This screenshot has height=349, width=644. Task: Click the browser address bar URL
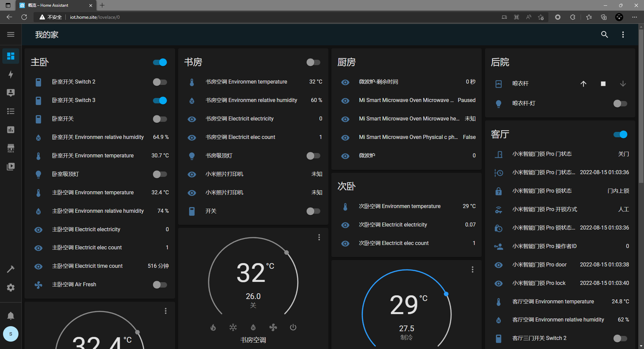95,17
